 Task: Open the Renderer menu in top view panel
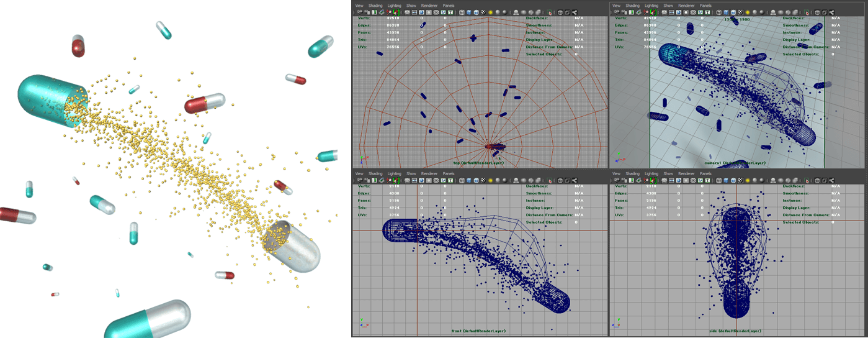429,6
